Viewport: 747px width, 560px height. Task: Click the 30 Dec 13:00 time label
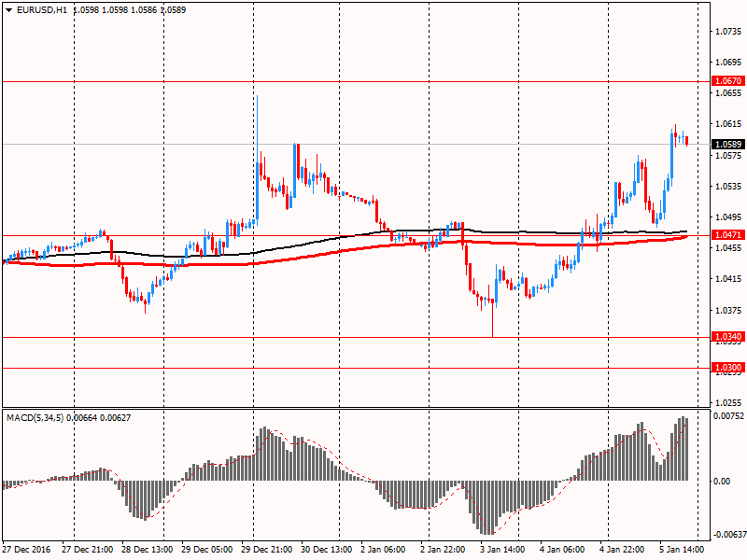[x=327, y=549]
